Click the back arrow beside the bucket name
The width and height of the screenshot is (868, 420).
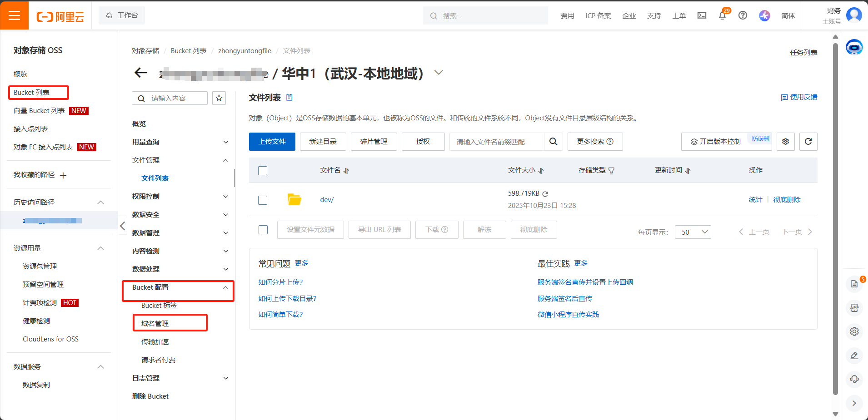(x=141, y=73)
